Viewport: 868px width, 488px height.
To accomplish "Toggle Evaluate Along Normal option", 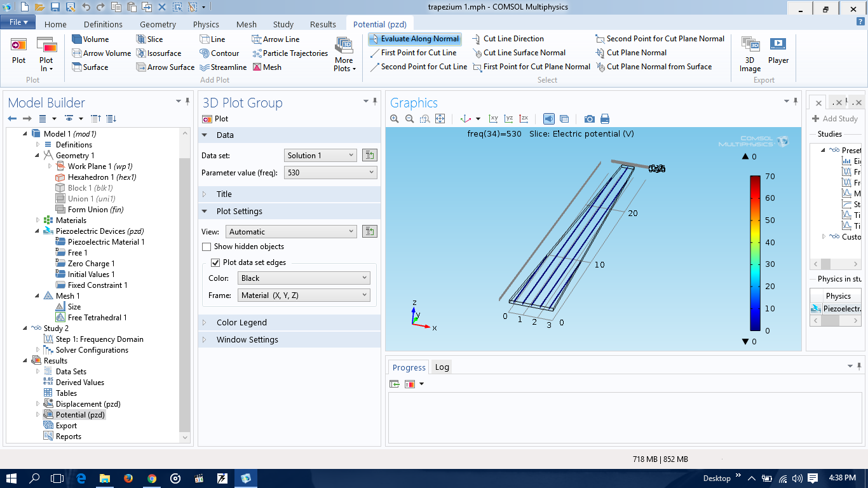I will click(414, 39).
